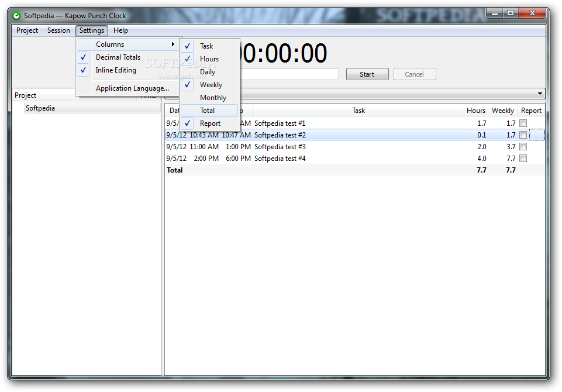Viewport: 562px width, 392px height.
Task: Close the Kapow Punch Clock window
Action: [x=532, y=13]
